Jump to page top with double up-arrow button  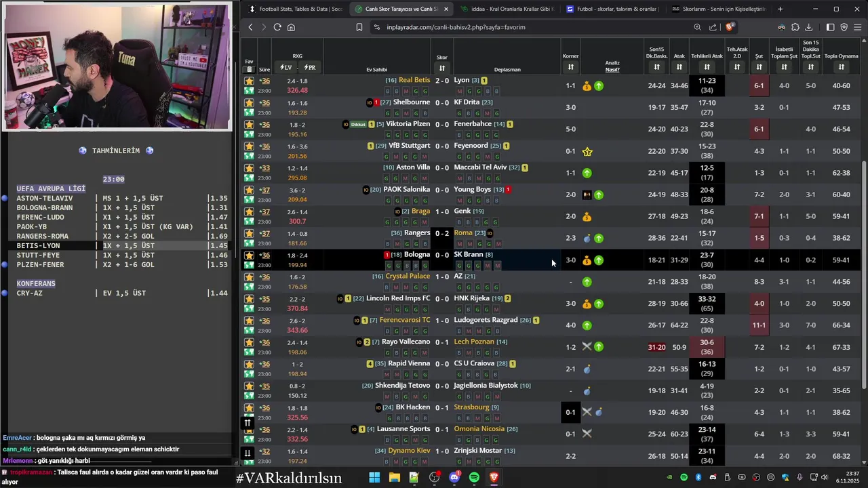click(248, 423)
